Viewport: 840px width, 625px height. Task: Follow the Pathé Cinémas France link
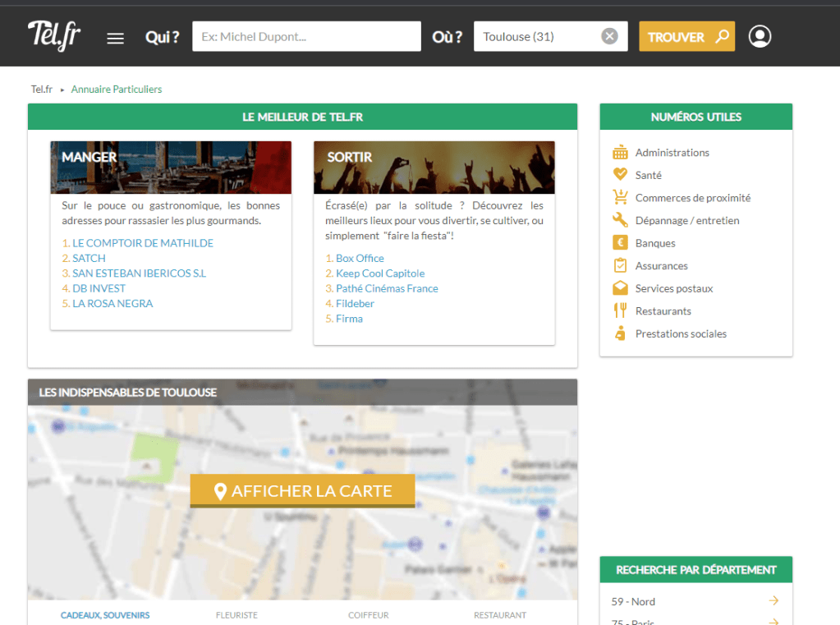[387, 288]
